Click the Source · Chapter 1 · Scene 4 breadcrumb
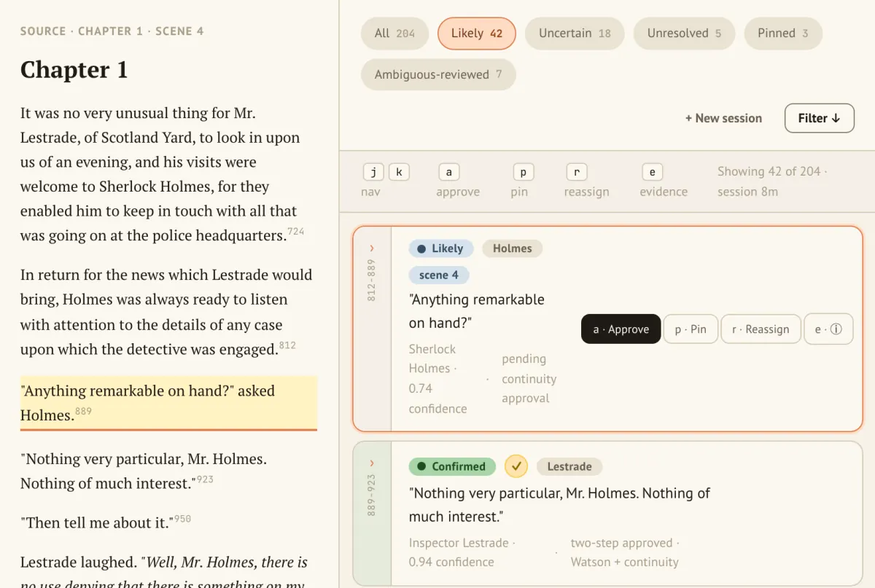Screen dimensions: 875x588 tap(112, 31)
